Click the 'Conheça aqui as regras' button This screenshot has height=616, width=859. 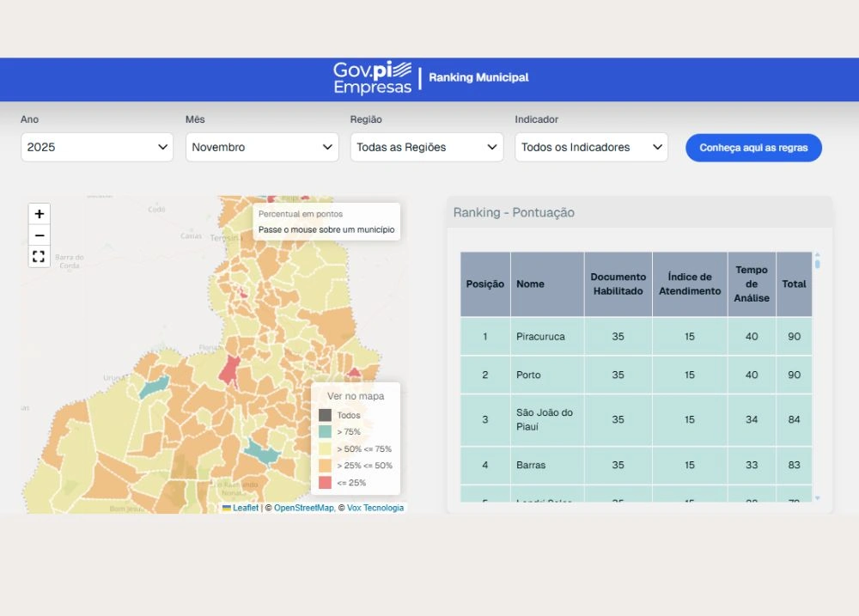point(753,148)
